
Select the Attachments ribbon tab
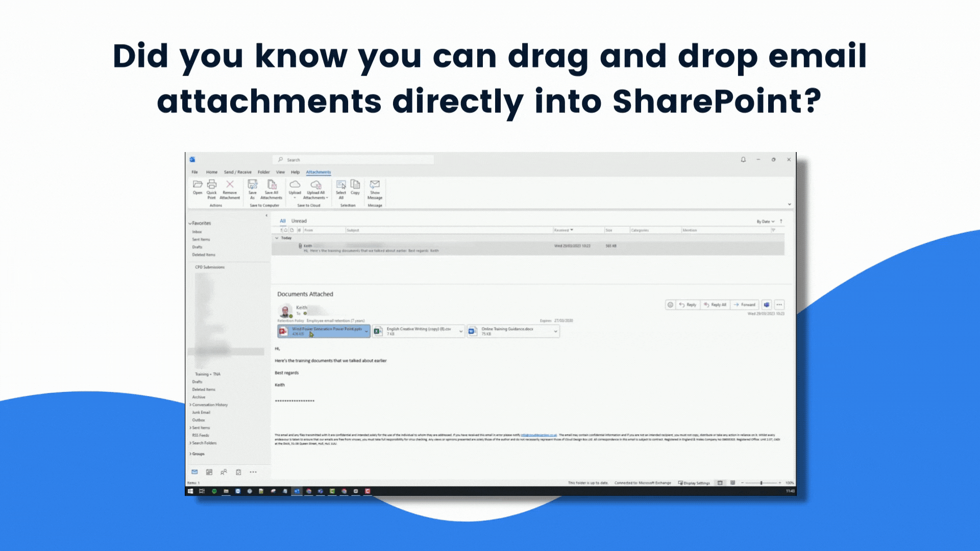coord(318,172)
